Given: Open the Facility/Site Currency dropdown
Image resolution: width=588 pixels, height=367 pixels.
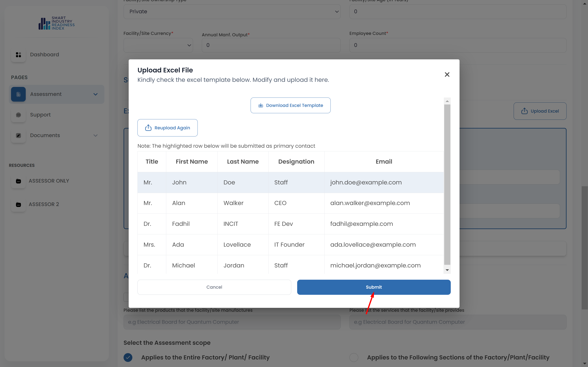Looking at the screenshot, I should [158, 45].
